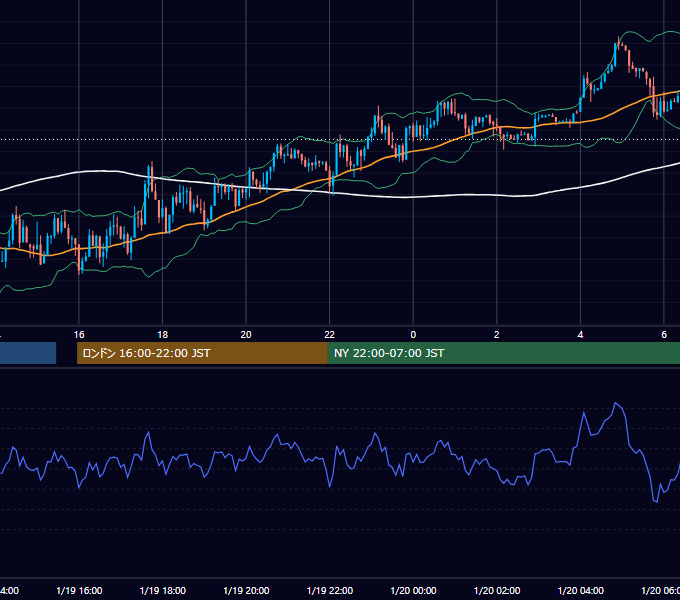
Task: Click the 1/20 02:00 date label
Action: coord(497,590)
